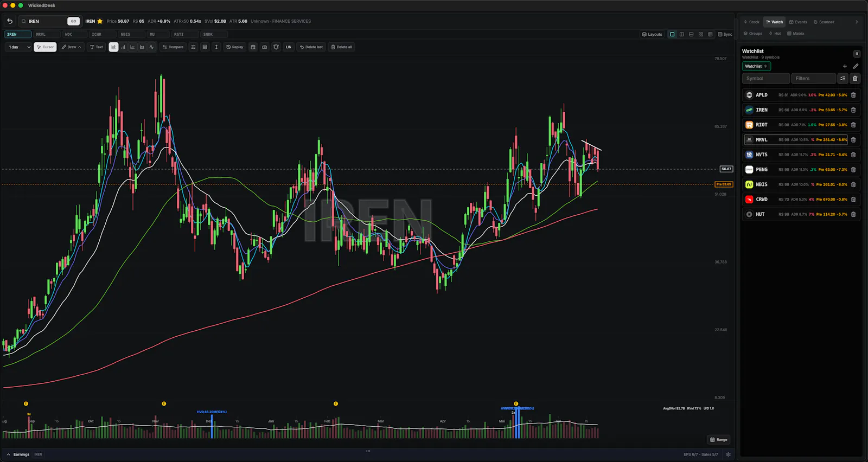Click the Compare button
Viewport: 868px width, 462px height.
pyautogui.click(x=173, y=47)
